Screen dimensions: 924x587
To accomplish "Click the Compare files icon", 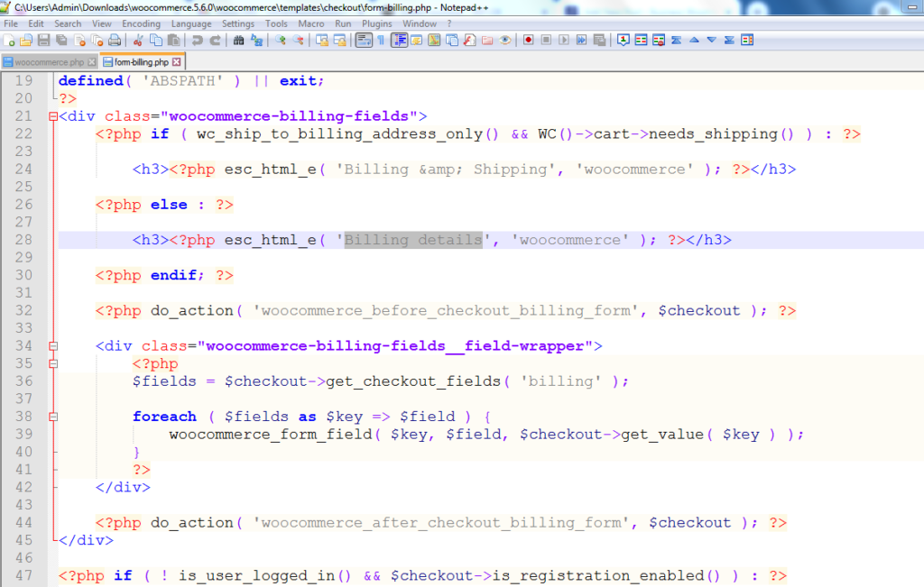I will pyautogui.click(x=642, y=40).
